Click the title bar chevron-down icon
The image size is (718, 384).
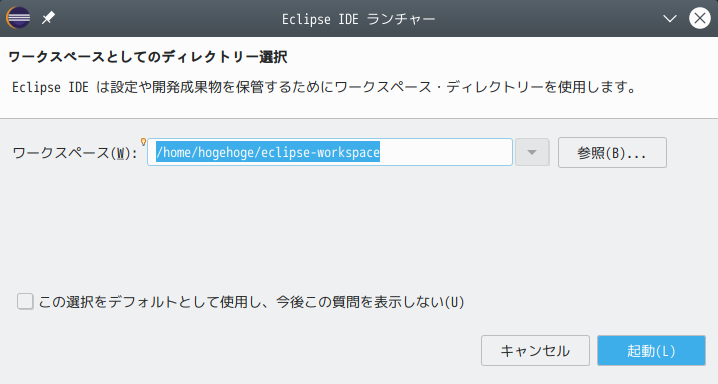[x=669, y=19]
